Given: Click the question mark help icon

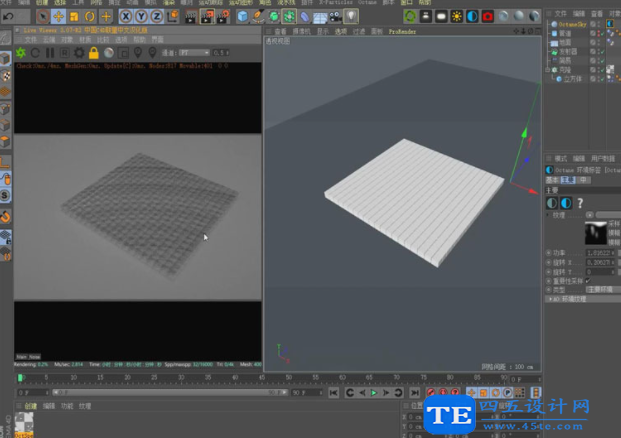Looking at the screenshot, I should 580,203.
